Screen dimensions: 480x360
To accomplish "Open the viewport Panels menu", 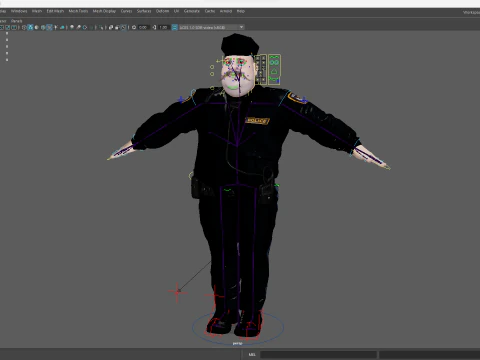I will coord(16,21).
